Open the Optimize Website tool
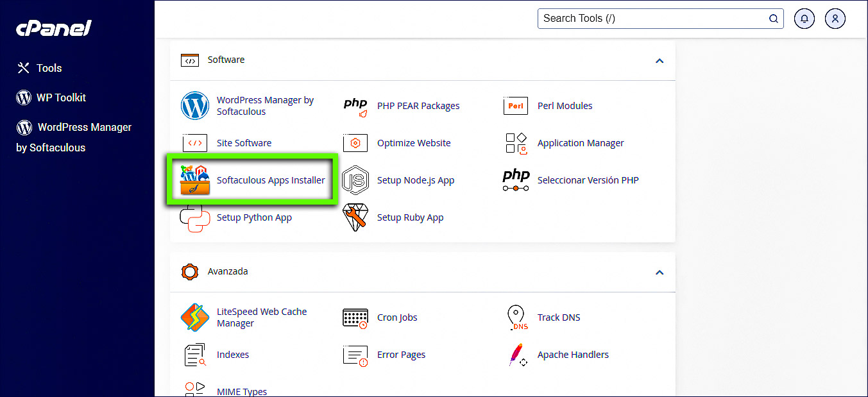Screen dimensions: 868x397 click(x=414, y=142)
